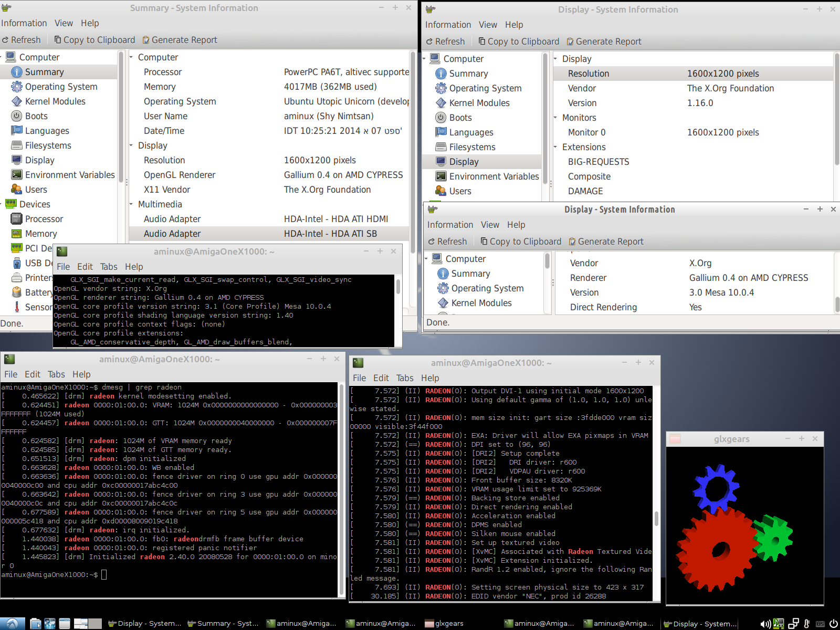Image resolution: width=840 pixels, height=630 pixels.
Task: Open Operating System in the lower Display window
Action: 487,288
